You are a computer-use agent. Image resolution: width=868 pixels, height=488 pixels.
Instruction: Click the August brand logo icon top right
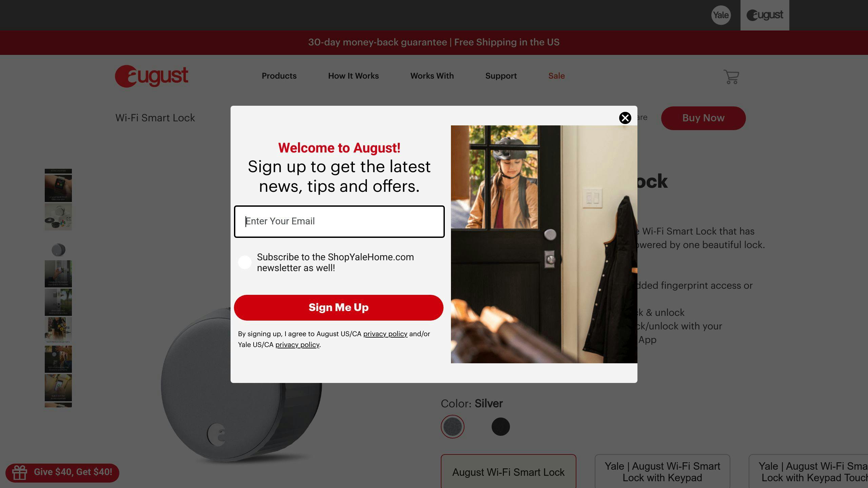[x=765, y=15]
